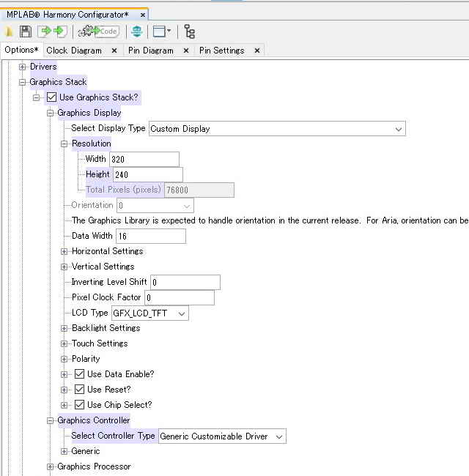Open the LCD Type dropdown
The image size is (469, 476).
pos(149,313)
